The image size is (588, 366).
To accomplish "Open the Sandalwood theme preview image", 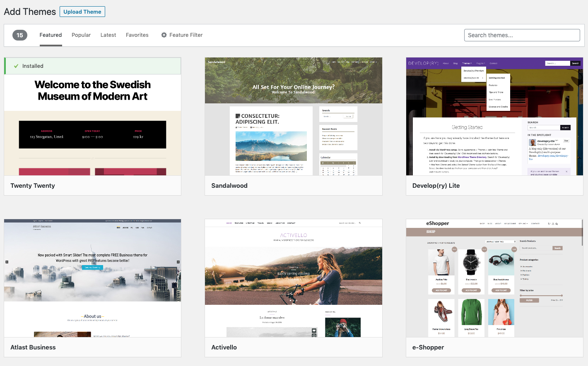I will [x=294, y=117].
